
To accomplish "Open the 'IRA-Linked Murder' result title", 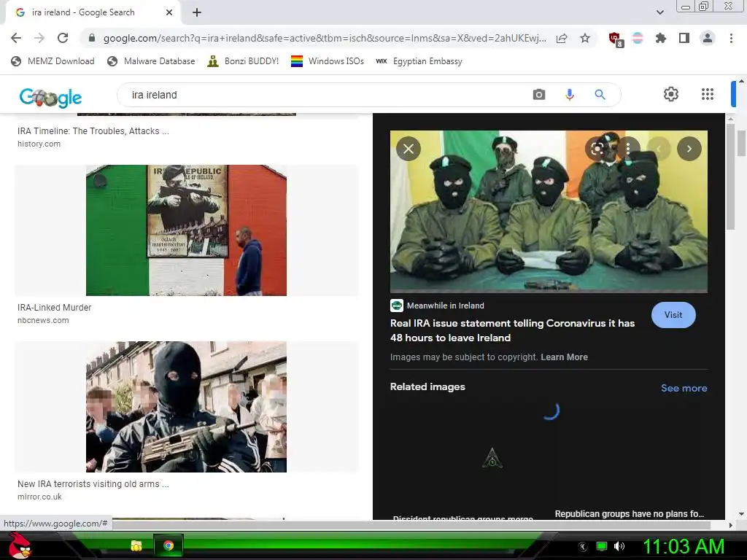I will (x=54, y=308).
